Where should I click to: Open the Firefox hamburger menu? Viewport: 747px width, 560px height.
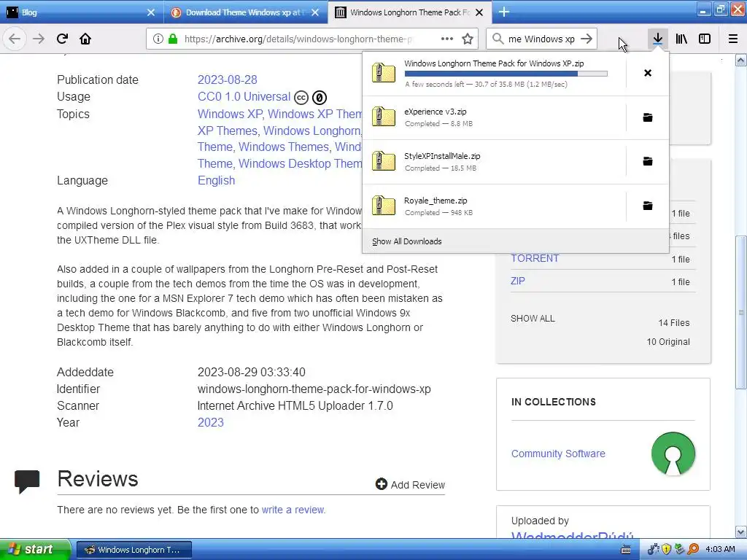point(733,39)
